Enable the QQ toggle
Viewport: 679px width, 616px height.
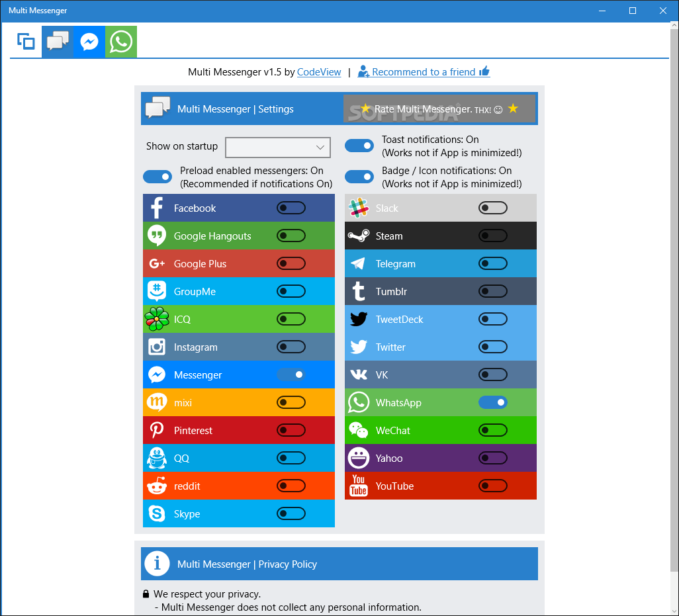pos(291,458)
